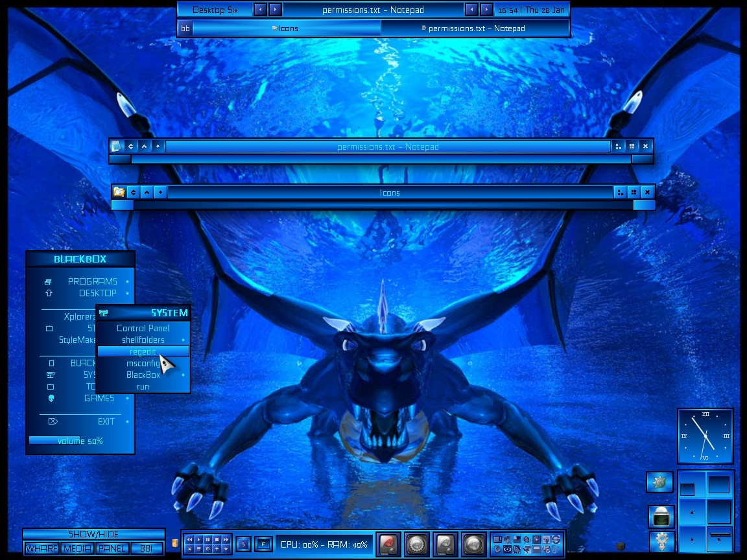Click Desktop Six workspace label
The width and height of the screenshot is (747, 560).
click(x=215, y=10)
